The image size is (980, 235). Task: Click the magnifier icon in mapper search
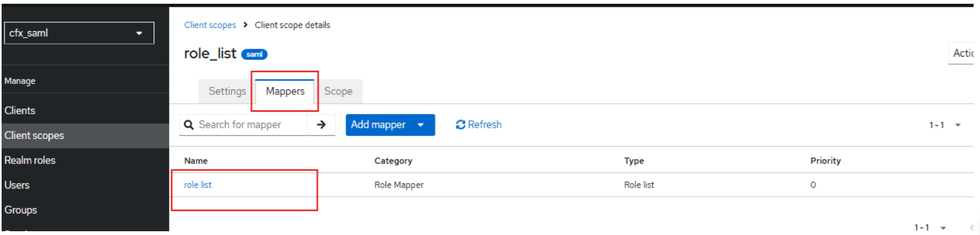point(189,125)
